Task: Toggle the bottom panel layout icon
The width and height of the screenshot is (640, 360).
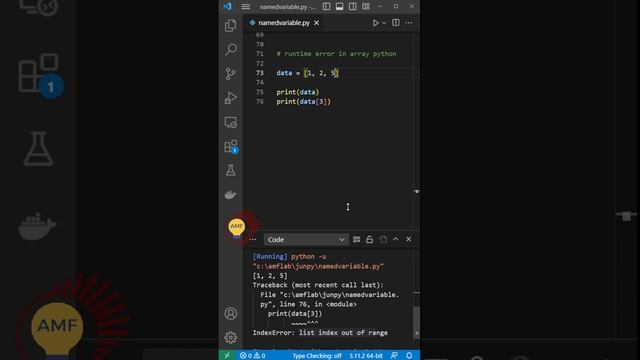Action: 340,6
